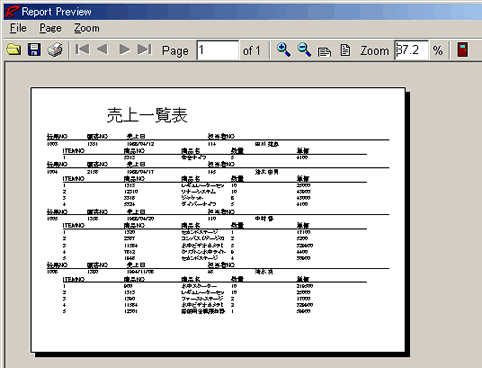Save the report with the floppy disk icon
Image resolution: width=482 pixels, height=368 pixels.
pos(34,50)
